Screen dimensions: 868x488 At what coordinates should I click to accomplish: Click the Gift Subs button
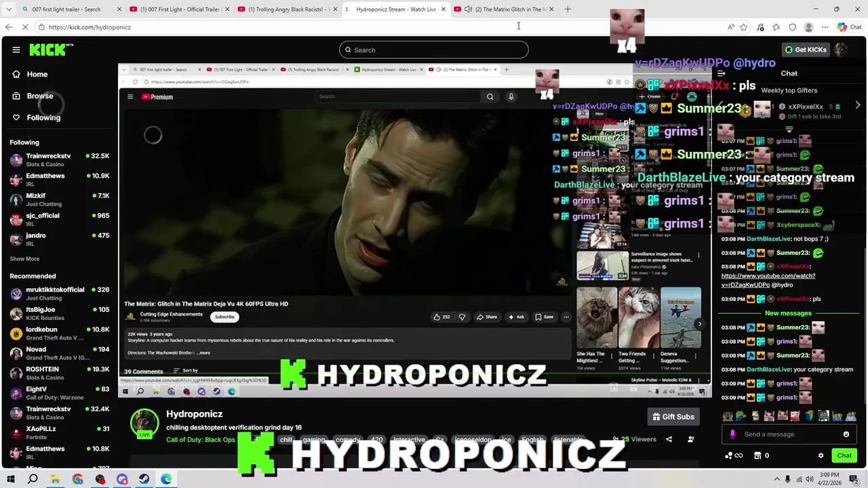point(673,417)
